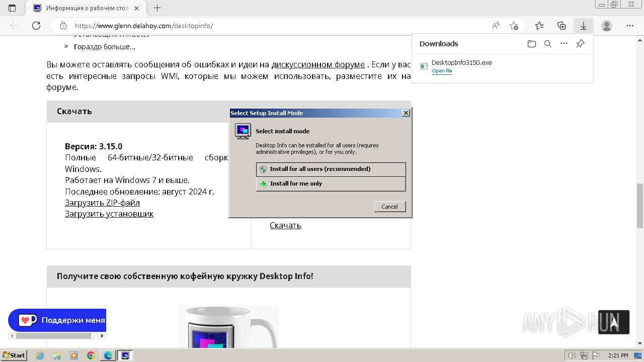Launch Chrome from the taskbar

tap(91, 355)
